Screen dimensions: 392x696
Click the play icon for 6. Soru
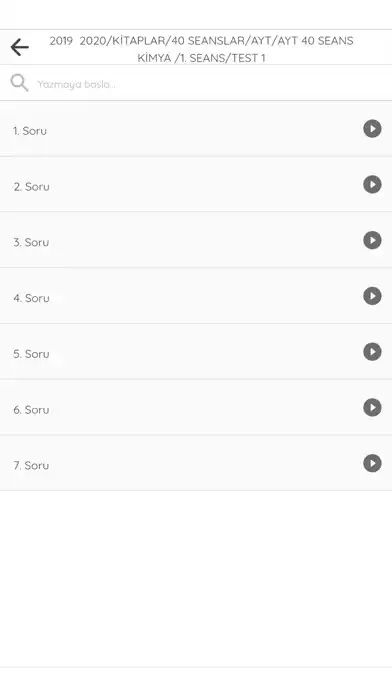pos(372,407)
